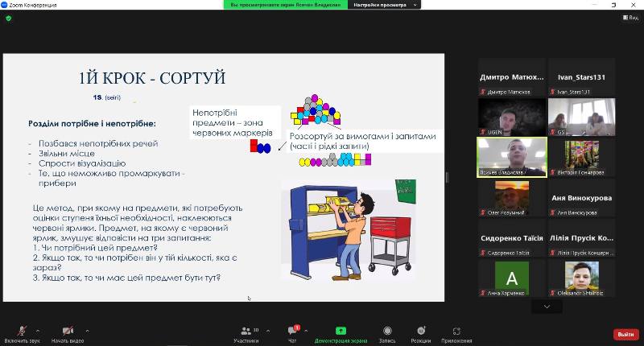Click the bullet Звільни місце

click(67, 154)
